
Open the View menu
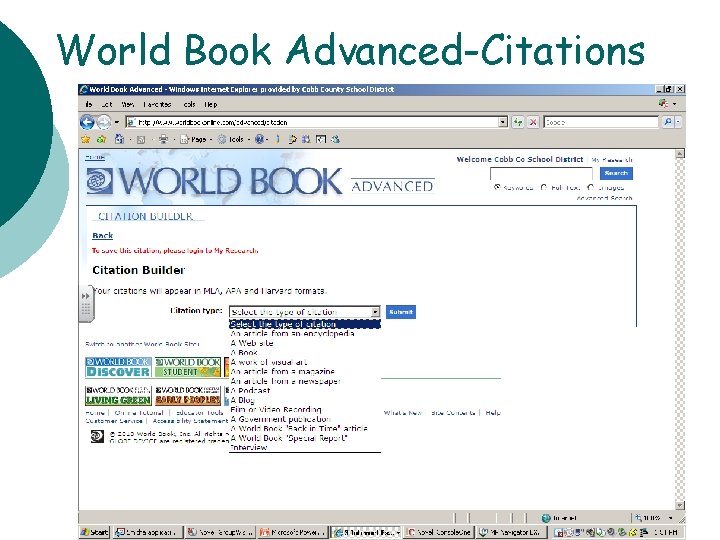[x=128, y=104]
